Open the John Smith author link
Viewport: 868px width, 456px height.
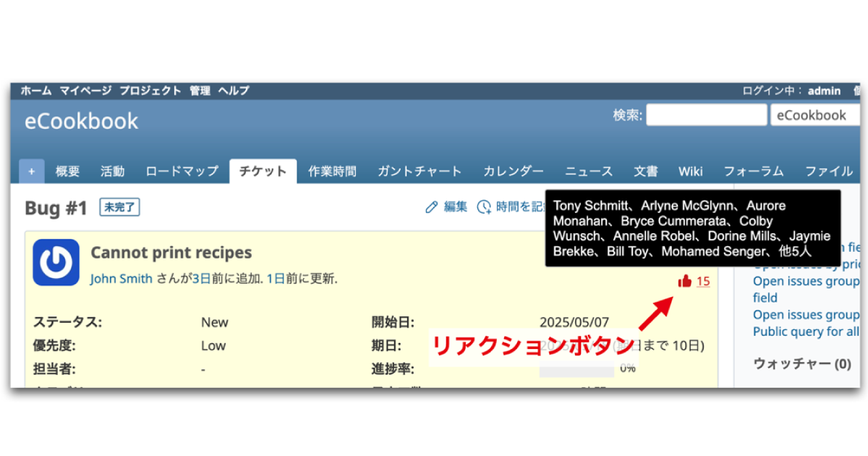pyautogui.click(x=122, y=279)
